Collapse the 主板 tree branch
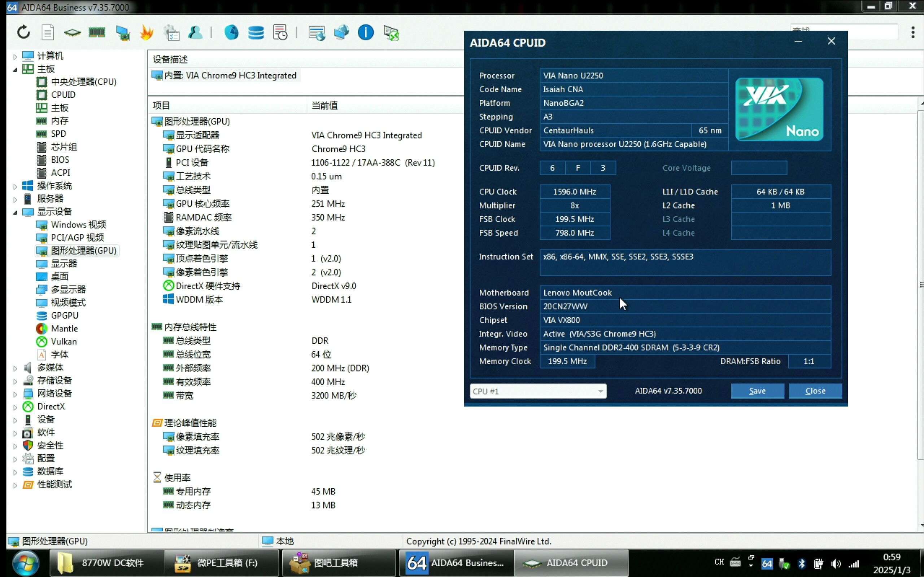Viewport: 924px width, 577px height. click(15, 69)
